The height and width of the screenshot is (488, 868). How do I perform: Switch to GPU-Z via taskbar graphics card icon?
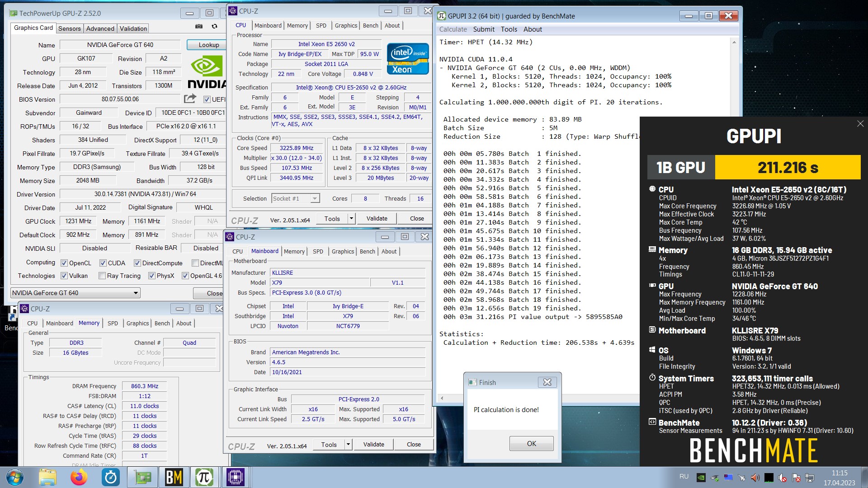click(x=142, y=477)
